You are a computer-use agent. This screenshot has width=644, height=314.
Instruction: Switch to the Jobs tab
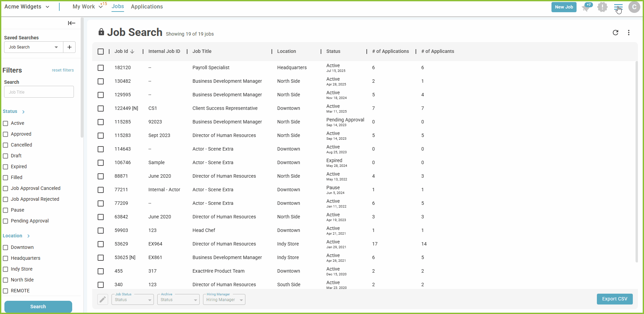pyautogui.click(x=118, y=6)
